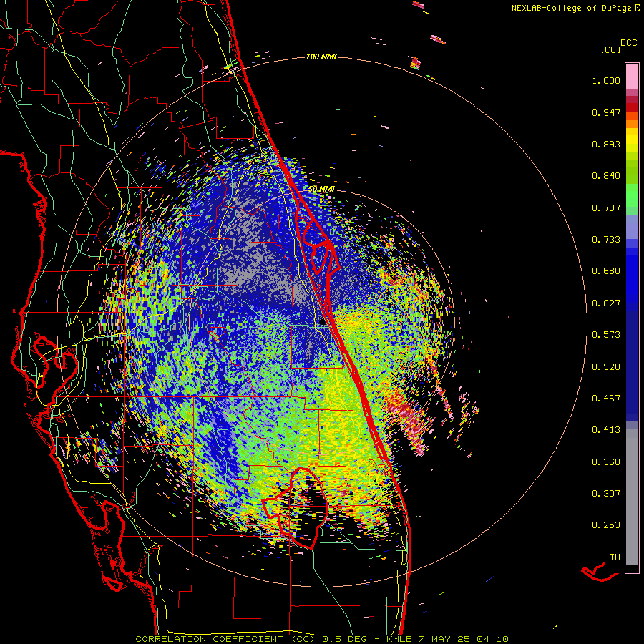Click the 0.573 color scale value
The height and width of the screenshot is (644, 644).
pyautogui.click(x=606, y=335)
